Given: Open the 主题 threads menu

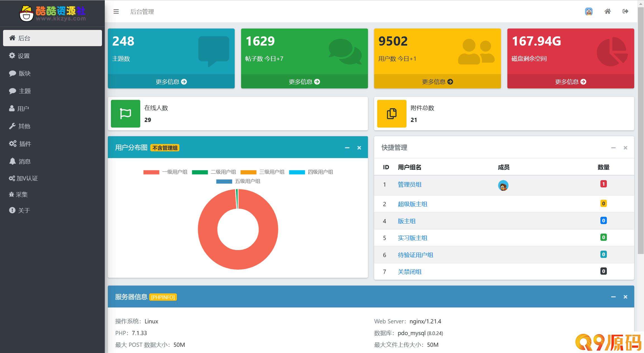Looking at the screenshot, I should click(53, 91).
